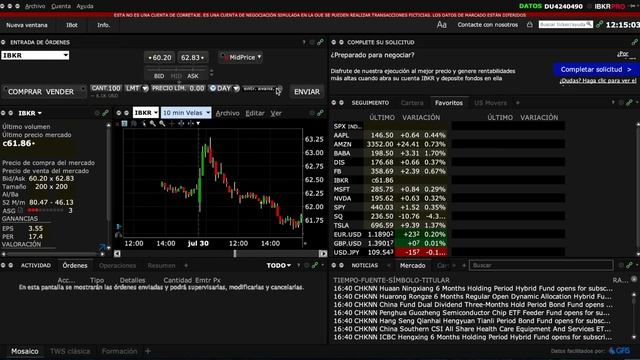
Task: Open the Archivo menu in top menu bar
Action: click(35, 6)
